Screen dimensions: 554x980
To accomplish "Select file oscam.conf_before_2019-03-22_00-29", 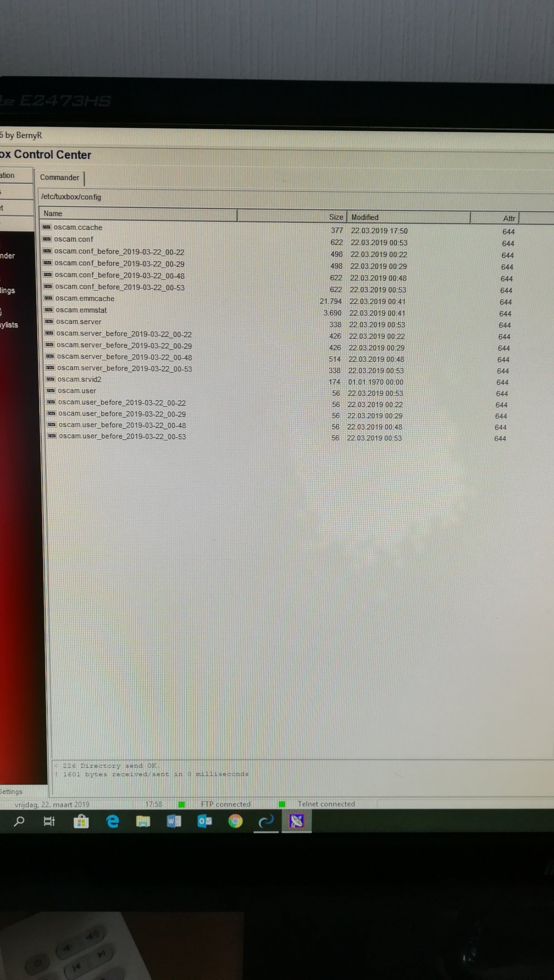I will pyautogui.click(x=119, y=264).
